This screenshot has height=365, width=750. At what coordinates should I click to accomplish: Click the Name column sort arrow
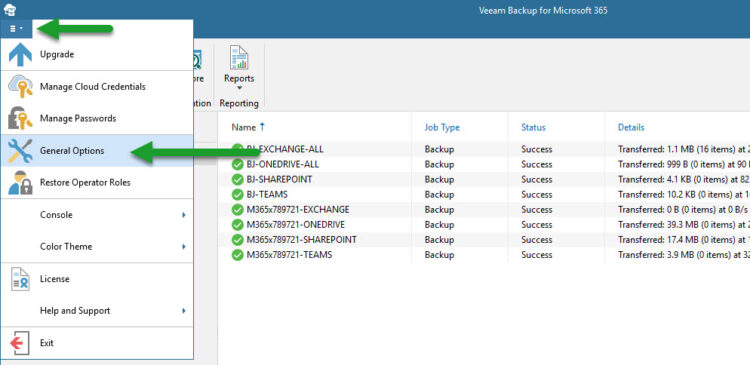(x=262, y=127)
